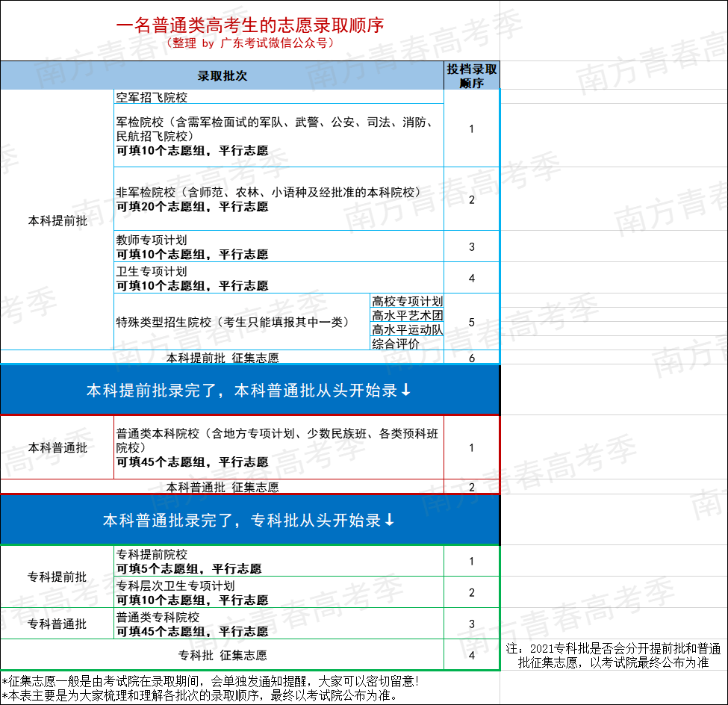This screenshot has height=705, width=728.
Task: Select the 综合评价 cell
Action: (407, 344)
